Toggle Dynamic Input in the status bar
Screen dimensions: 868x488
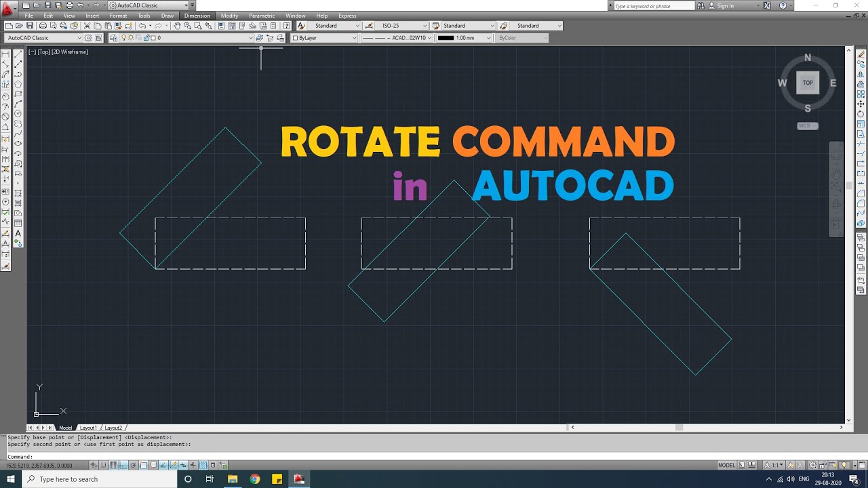183,465
